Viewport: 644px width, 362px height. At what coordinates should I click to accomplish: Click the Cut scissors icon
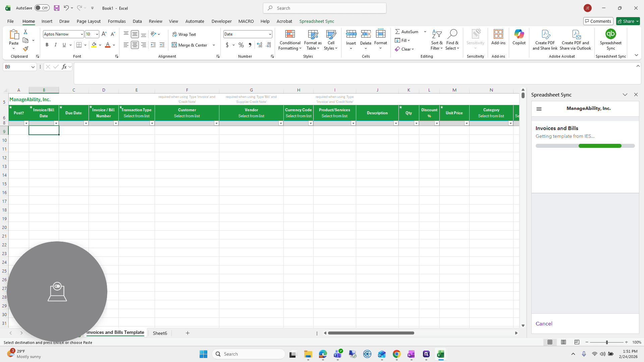tap(25, 32)
